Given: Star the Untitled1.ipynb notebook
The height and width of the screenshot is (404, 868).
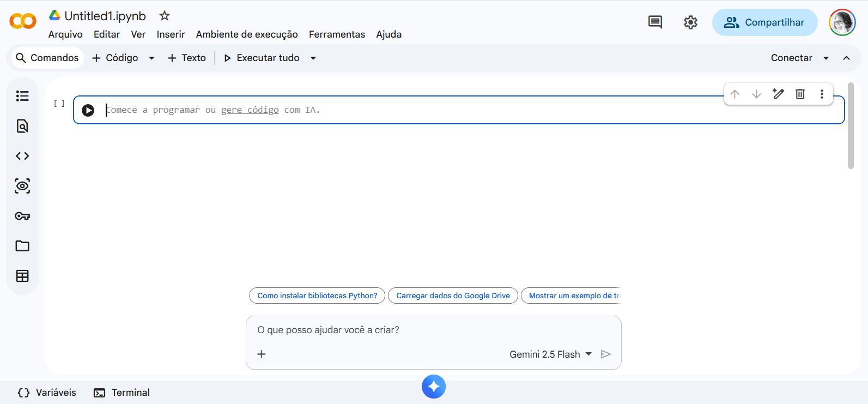Looking at the screenshot, I should point(165,16).
